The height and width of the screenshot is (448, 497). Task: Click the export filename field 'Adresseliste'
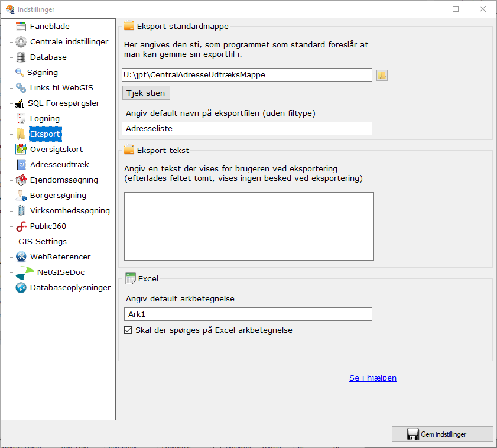click(x=246, y=128)
